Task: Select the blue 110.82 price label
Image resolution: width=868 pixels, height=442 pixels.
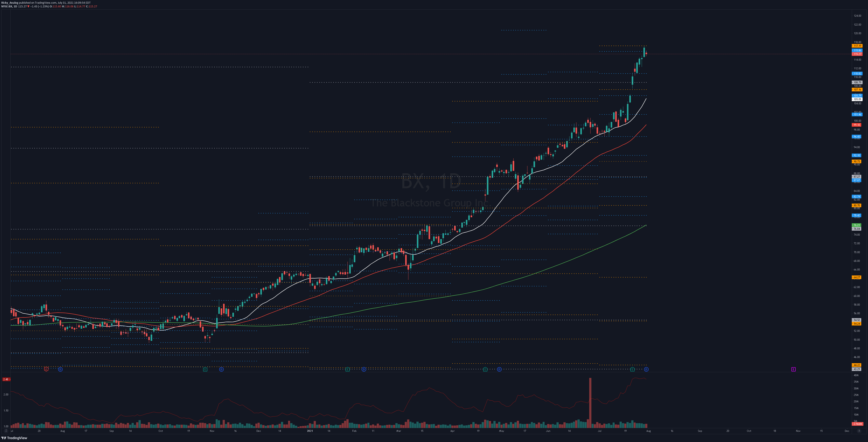Action: (x=857, y=73)
